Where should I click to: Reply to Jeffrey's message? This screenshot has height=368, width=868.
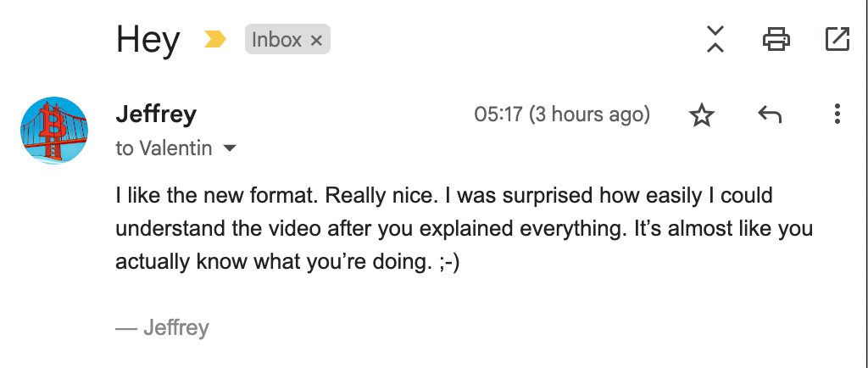point(769,114)
